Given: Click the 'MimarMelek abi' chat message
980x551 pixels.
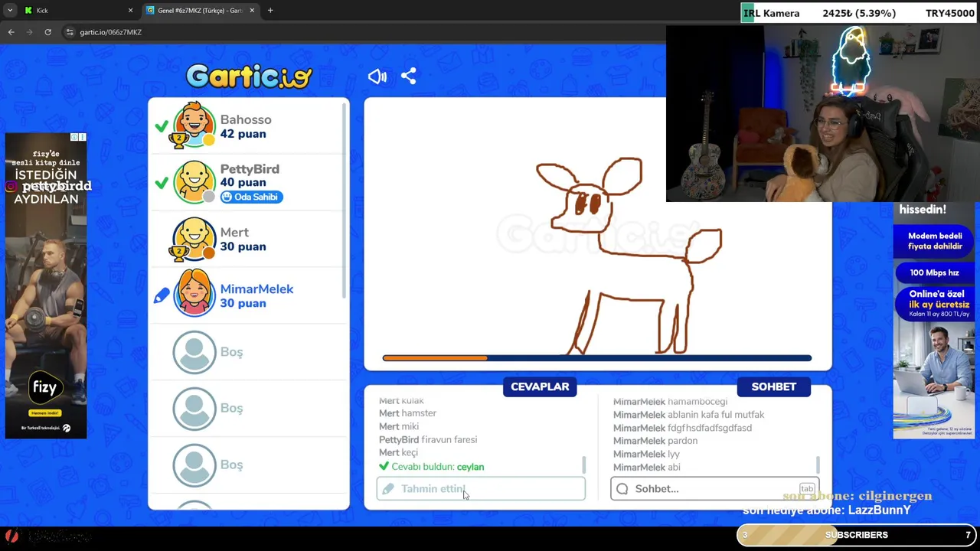Looking at the screenshot, I should coord(647,468).
